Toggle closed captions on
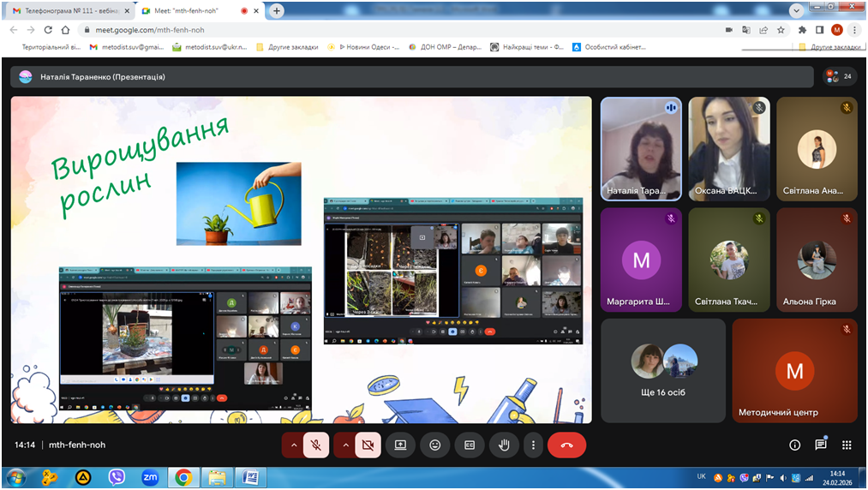This screenshot has width=868, height=490. pyautogui.click(x=470, y=445)
